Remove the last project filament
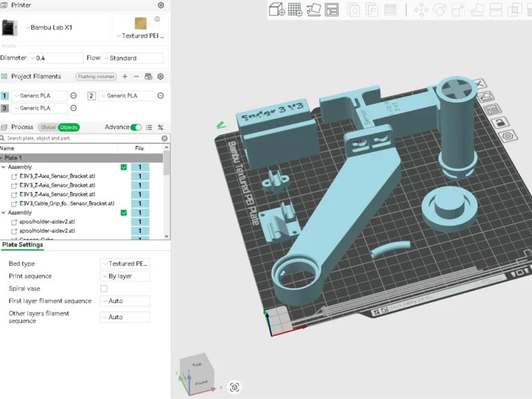The image size is (532, 399). coord(136,76)
